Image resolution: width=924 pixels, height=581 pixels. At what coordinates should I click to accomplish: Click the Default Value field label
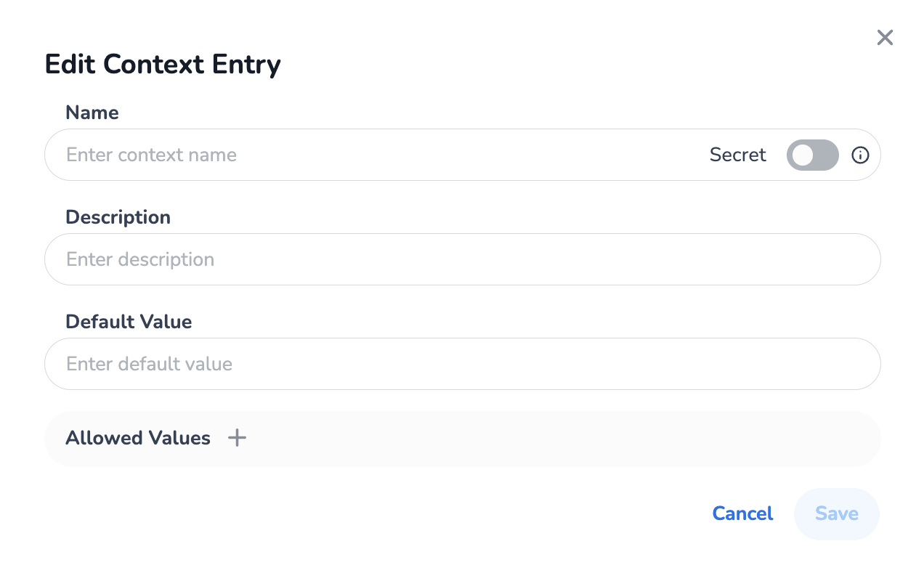[x=129, y=322]
